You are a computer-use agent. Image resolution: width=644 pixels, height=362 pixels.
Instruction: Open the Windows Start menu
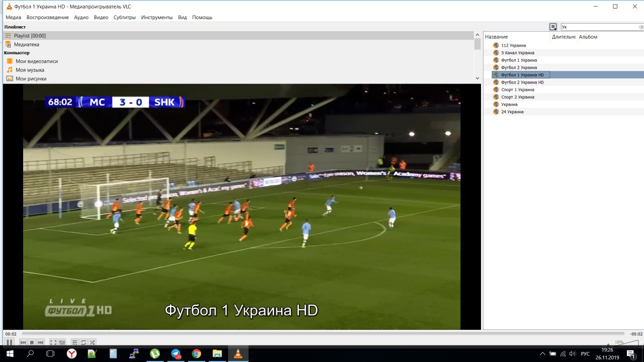(10, 354)
